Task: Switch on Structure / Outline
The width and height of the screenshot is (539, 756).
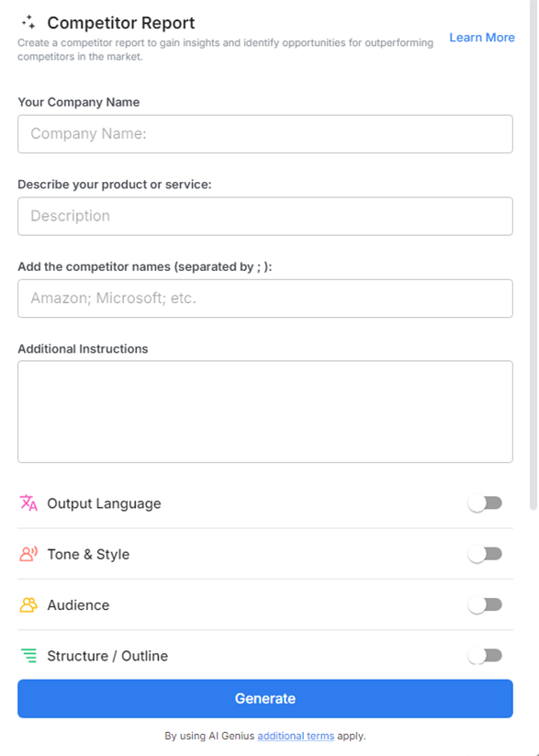Action: click(485, 655)
